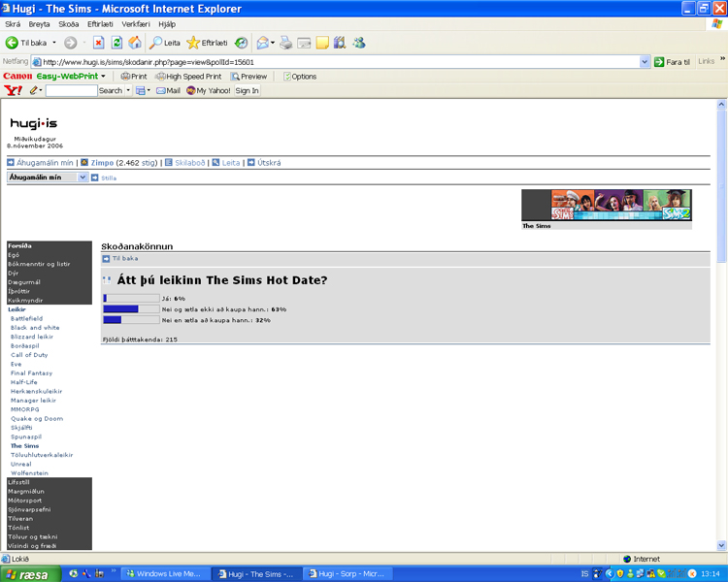Switch to Windows Live Messenger taskbar item

coord(164,574)
